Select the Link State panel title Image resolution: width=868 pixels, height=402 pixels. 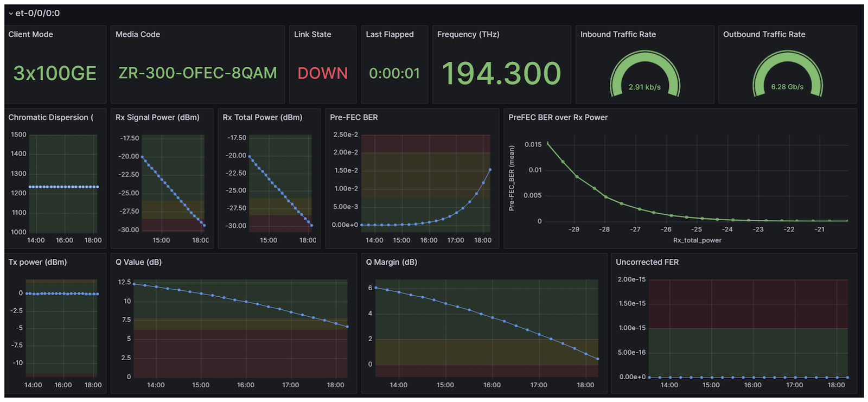312,34
